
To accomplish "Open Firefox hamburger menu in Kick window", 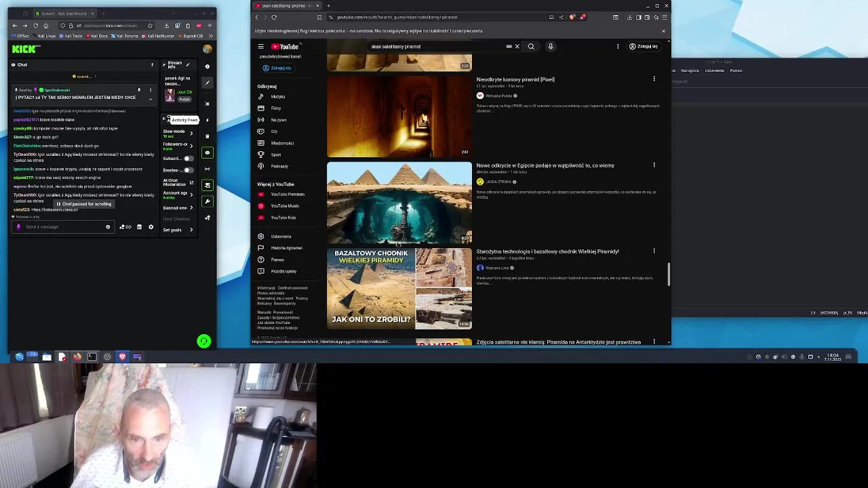I will click(210, 26).
